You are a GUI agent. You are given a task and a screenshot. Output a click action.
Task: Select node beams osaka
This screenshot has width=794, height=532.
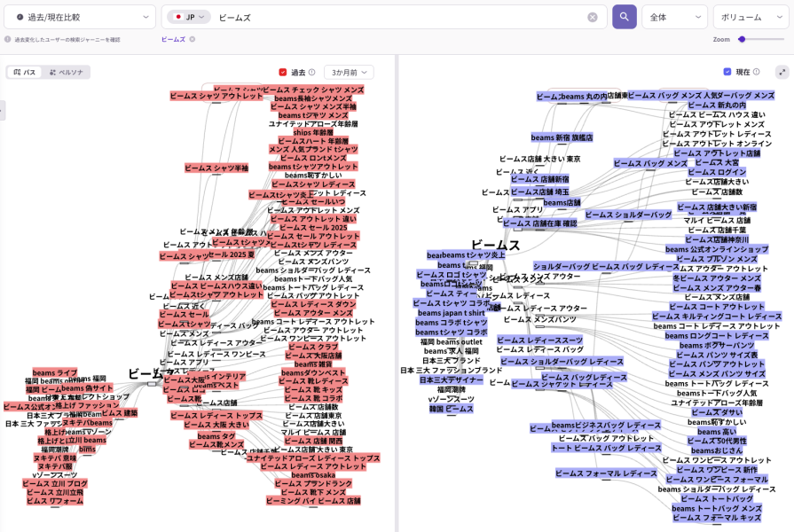coord(313,474)
